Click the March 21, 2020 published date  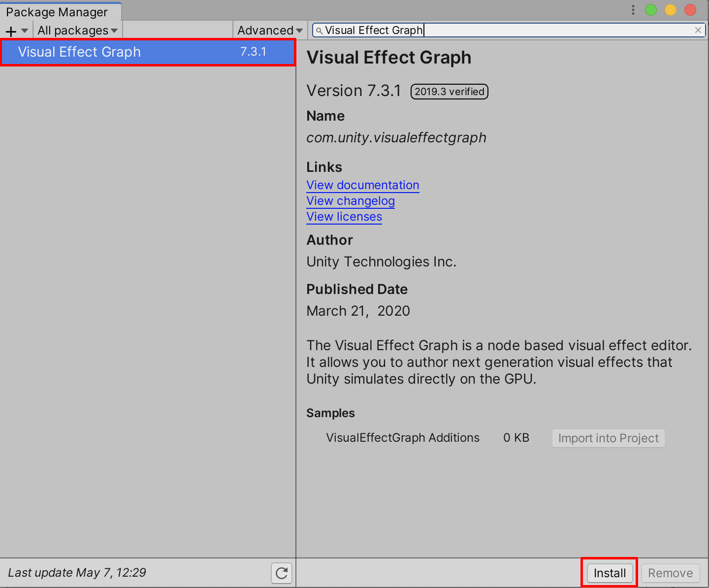[x=358, y=311]
